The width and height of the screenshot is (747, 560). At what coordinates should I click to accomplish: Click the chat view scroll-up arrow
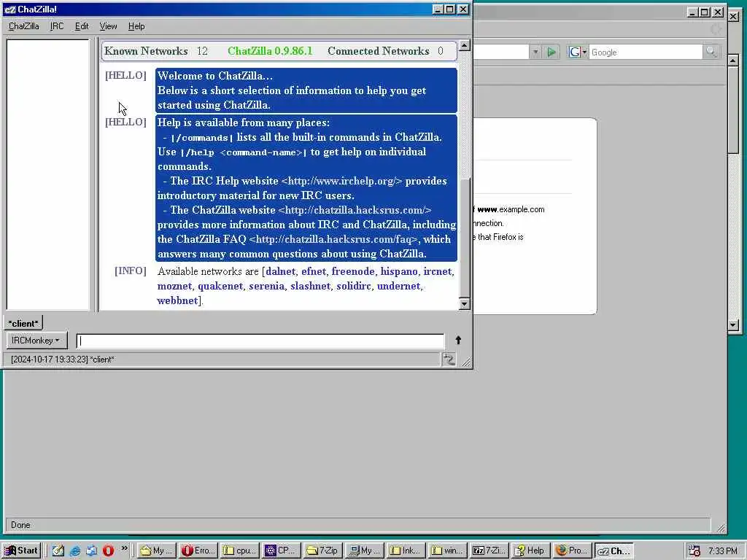tap(464, 45)
